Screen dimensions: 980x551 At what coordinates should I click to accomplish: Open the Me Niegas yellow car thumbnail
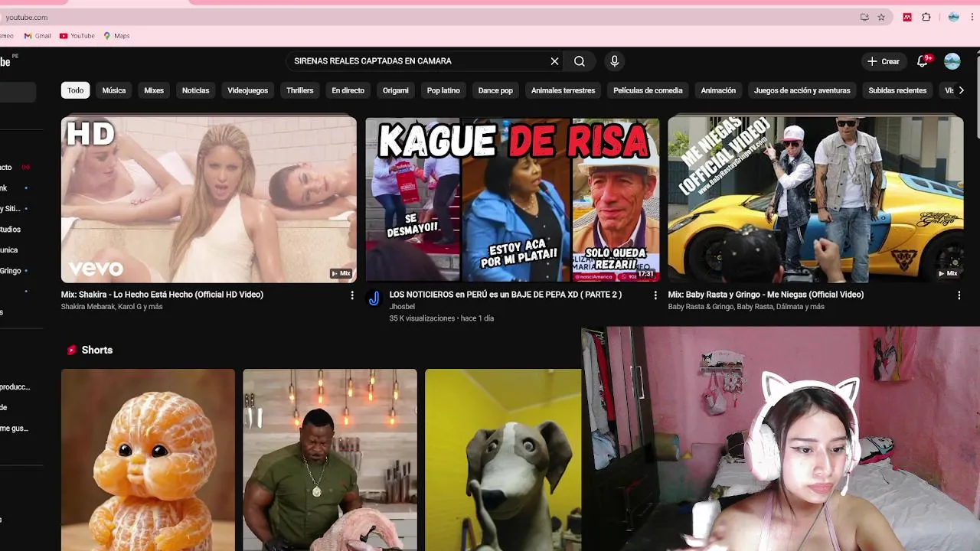(x=816, y=199)
